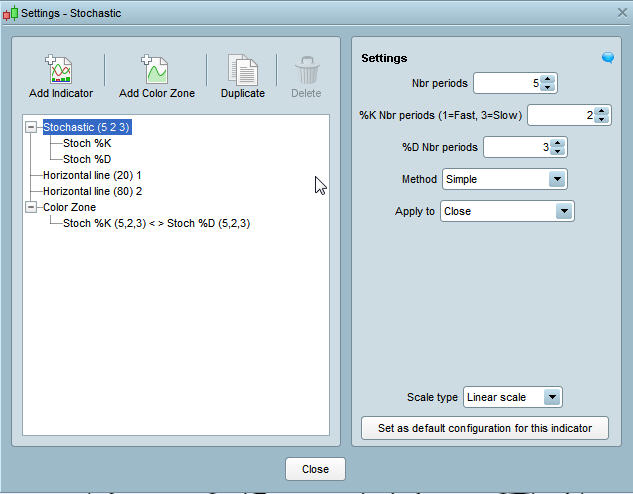
Task: Click the Duplicate icon
Action: tap(243, 70)
